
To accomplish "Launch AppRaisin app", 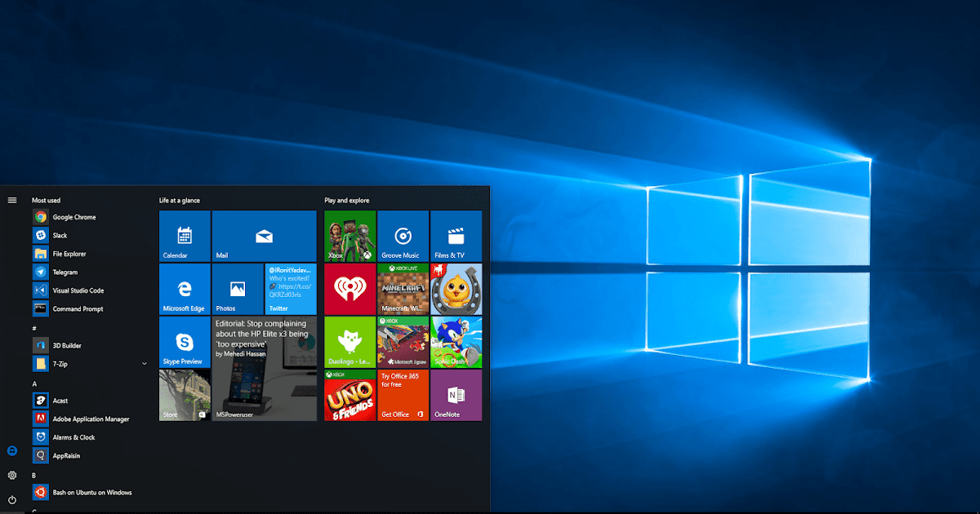I will 90,455.
